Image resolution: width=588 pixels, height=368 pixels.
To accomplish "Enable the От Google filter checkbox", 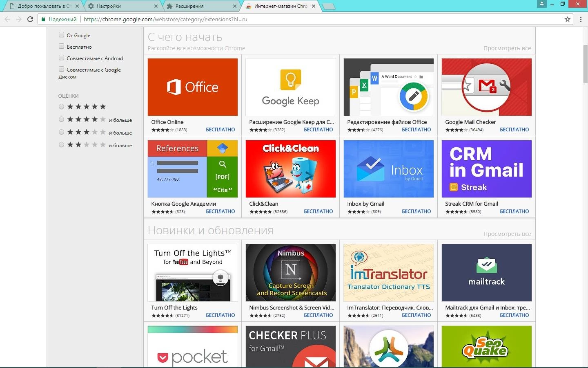I will pyautogui.click(x=61, y=35).
